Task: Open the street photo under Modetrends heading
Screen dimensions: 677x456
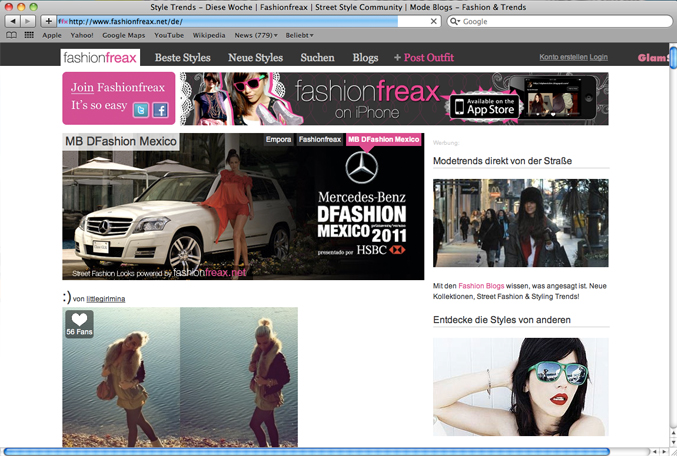Action: (521, 223)
